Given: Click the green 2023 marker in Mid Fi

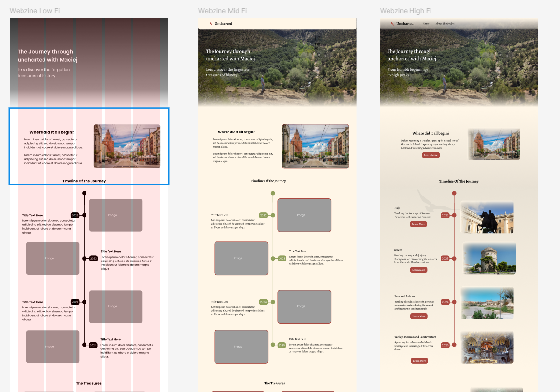Looking at the screenshot, I should tap(281, 258).
